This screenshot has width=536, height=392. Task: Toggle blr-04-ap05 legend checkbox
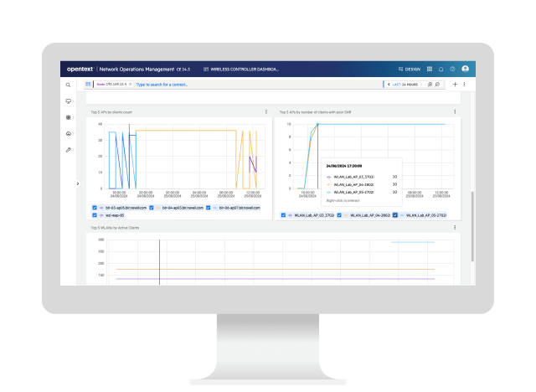click(x=152, y=208)
